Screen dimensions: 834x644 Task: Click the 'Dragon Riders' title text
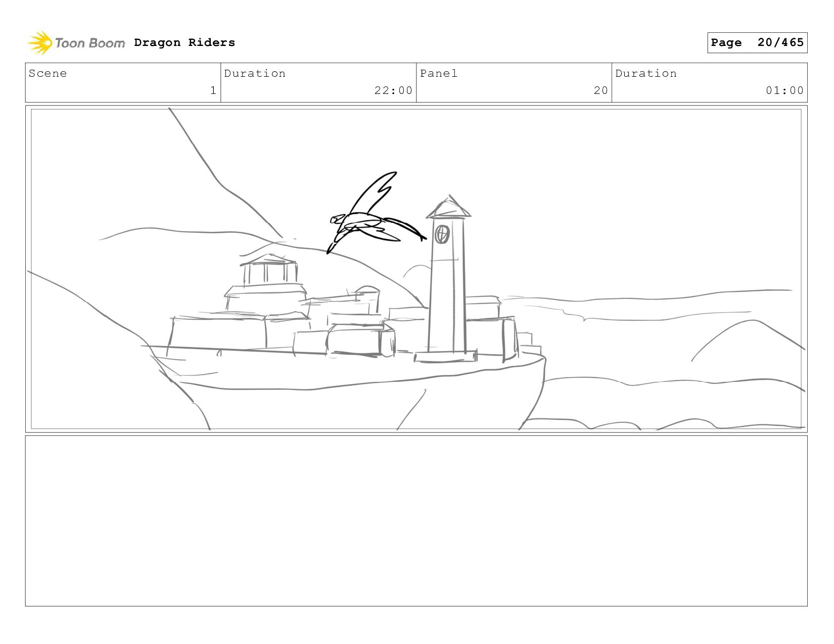click(184, 42)
